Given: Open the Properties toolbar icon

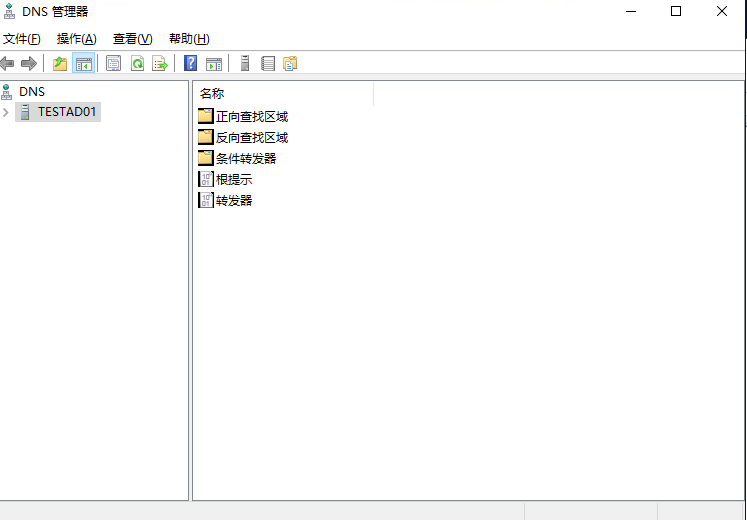Looking at the screenshot, I should pos(113,63).
